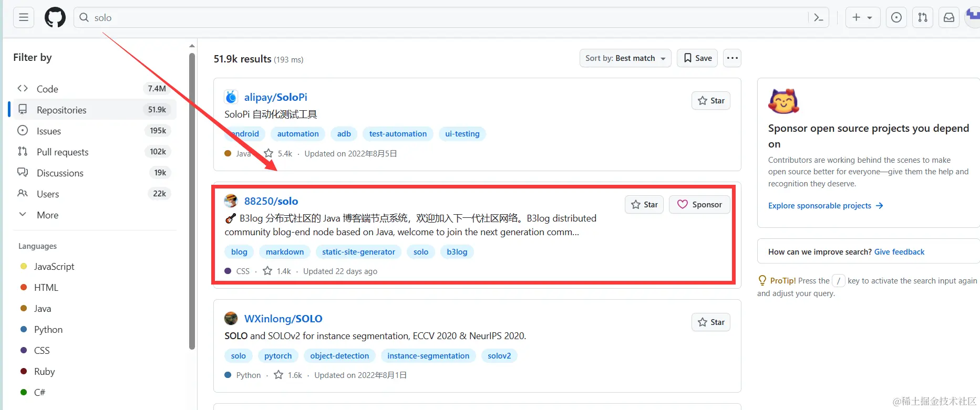The height and width of the screenshot is (410, 980).
Task: Sponsor the 88250/solo repository
Action: [699, 205]
